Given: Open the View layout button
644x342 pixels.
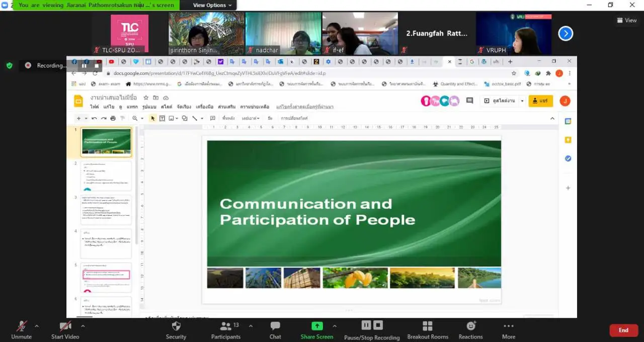Looking at the screenshot, I should click(627, 21).
